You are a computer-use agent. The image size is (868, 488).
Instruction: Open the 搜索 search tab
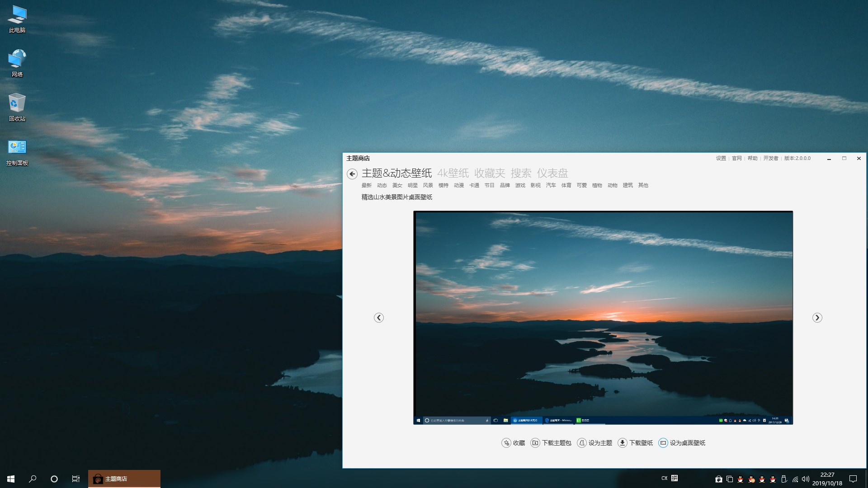pyautogui.click(x=521, y=173)
